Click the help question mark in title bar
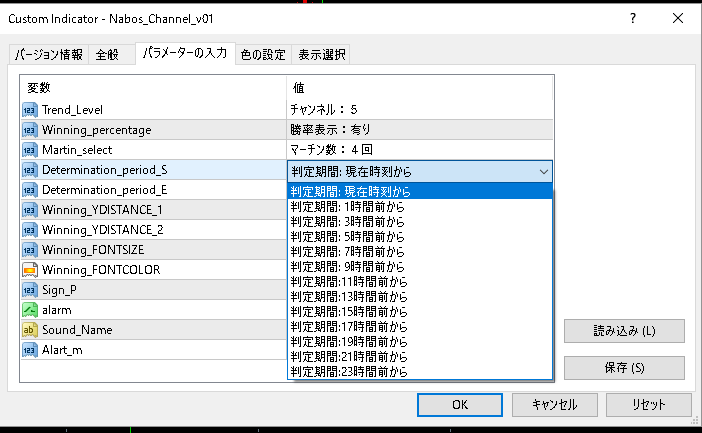Image resolution: width=702 pixels, height=433 pixels. click(x=633, y=18)
